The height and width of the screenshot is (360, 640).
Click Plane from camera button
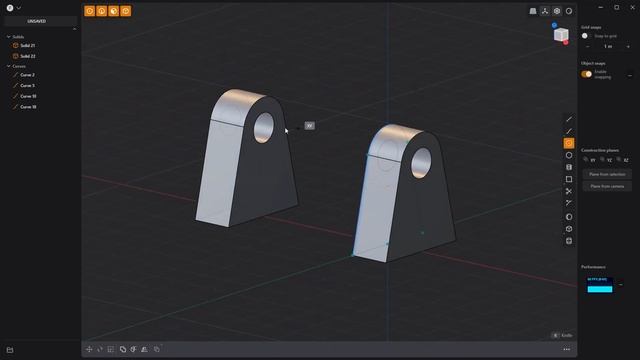[x=607, y=186]
